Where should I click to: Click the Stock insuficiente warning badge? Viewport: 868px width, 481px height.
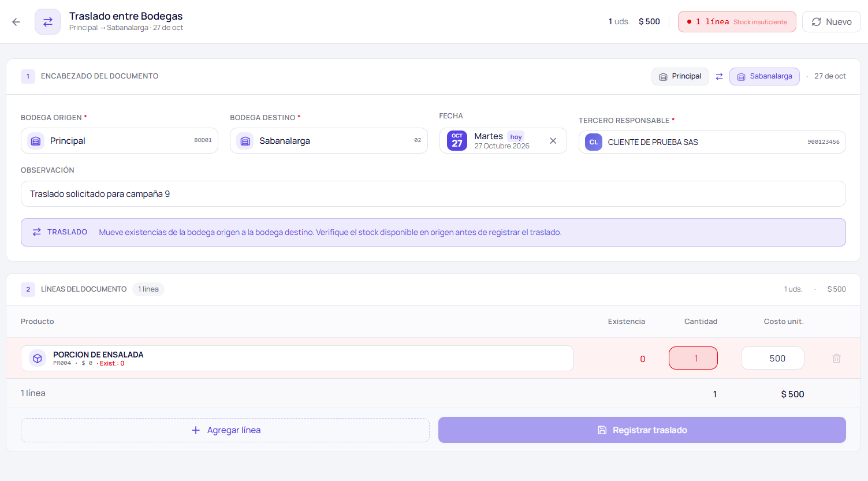click(737, 22)
